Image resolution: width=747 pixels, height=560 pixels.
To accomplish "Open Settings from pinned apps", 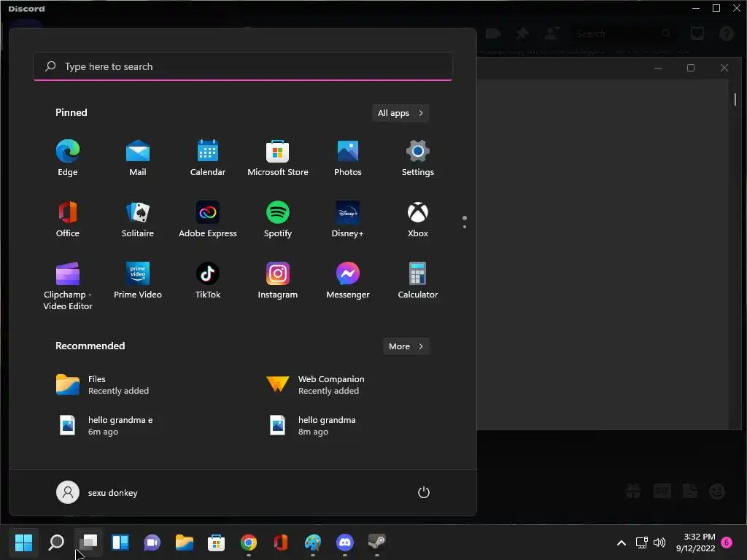I will point(418,158).
